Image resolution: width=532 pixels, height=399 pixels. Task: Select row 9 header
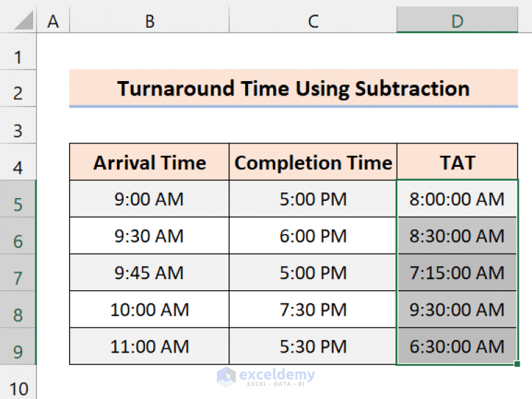point(18,346)
